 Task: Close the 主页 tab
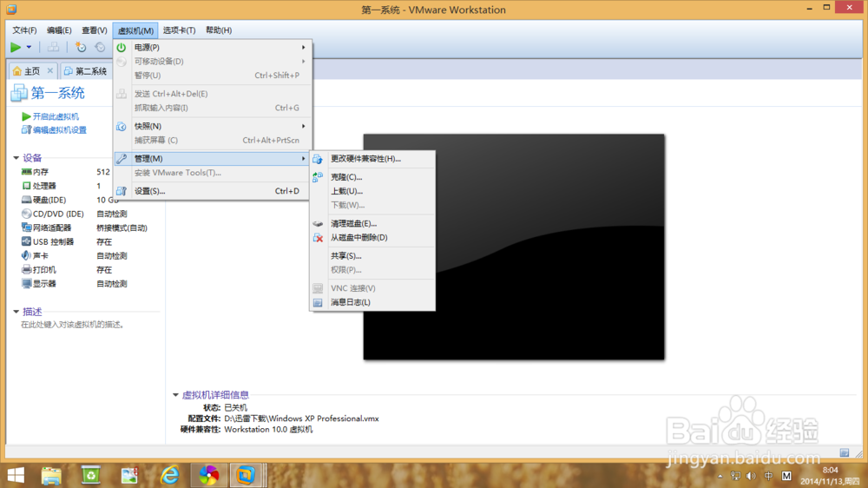(x=49, y=71)
